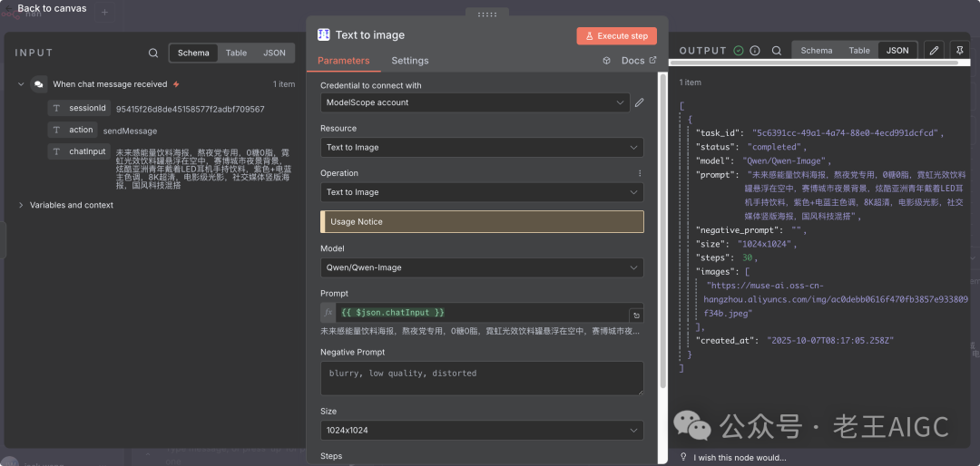This screenshot has width=980, height=466.
Task: Edit output with the pencil button
Action: pyautogui.click(x=934, y=51)
